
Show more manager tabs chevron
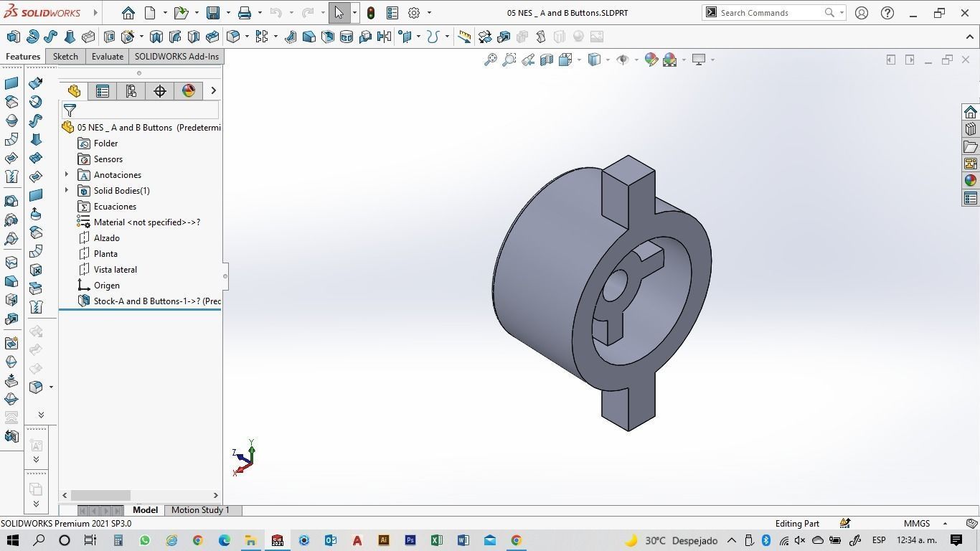213,90
